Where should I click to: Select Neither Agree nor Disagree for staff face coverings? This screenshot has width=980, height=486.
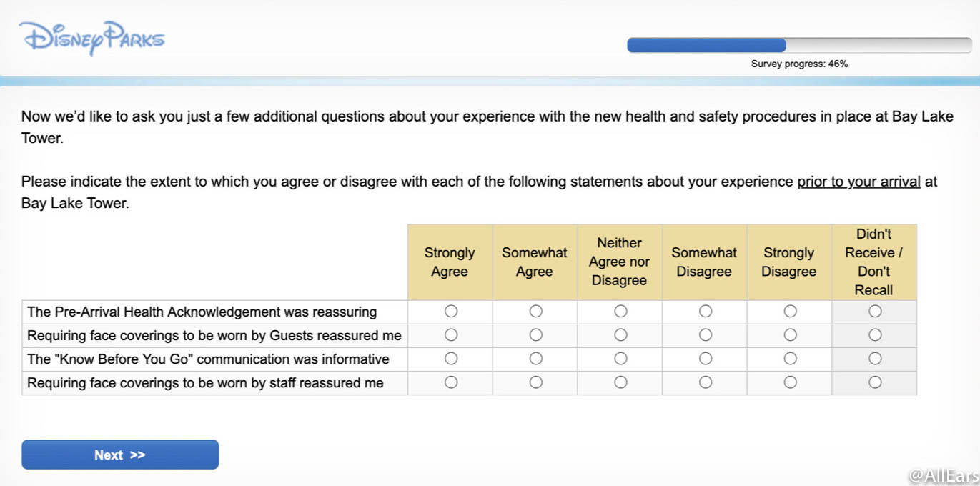(x=620, y=382)
